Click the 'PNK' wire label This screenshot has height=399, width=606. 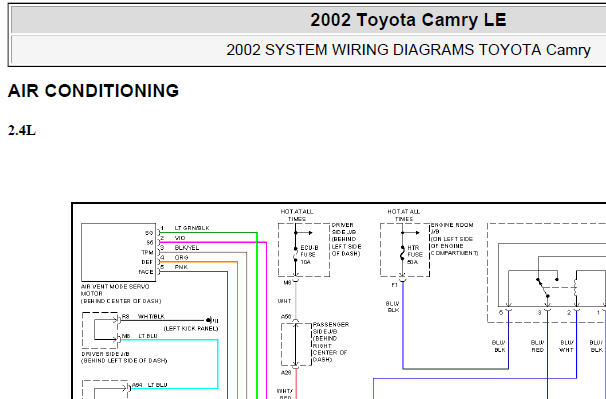(x=181, y=267)
